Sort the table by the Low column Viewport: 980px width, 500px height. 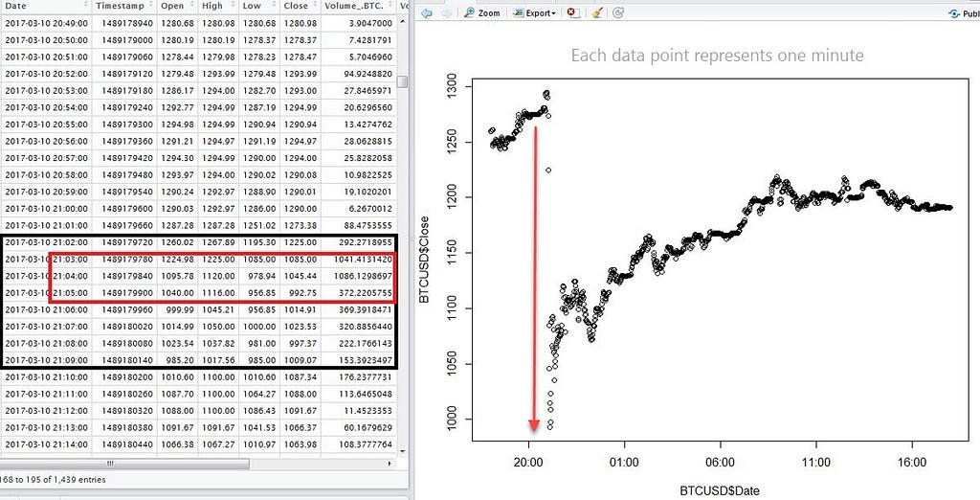click(258, 6)
